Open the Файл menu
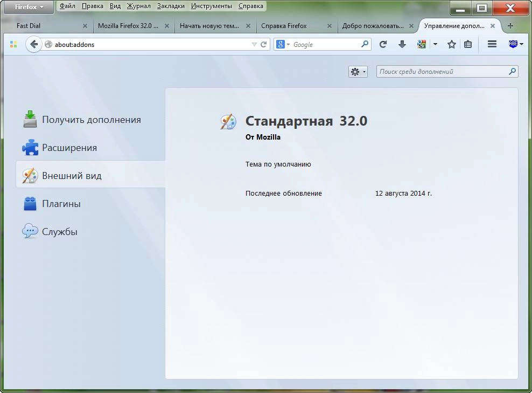532x393 pixels. (67, 6)
